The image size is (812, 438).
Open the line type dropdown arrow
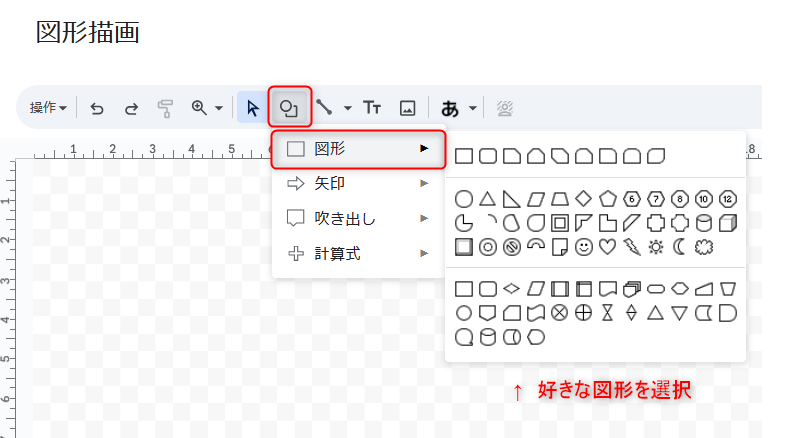point(347,108)
